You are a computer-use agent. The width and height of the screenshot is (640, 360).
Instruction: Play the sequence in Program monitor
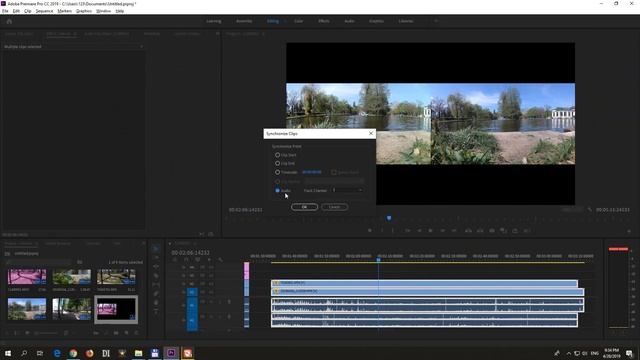click(x=430, y=231)
